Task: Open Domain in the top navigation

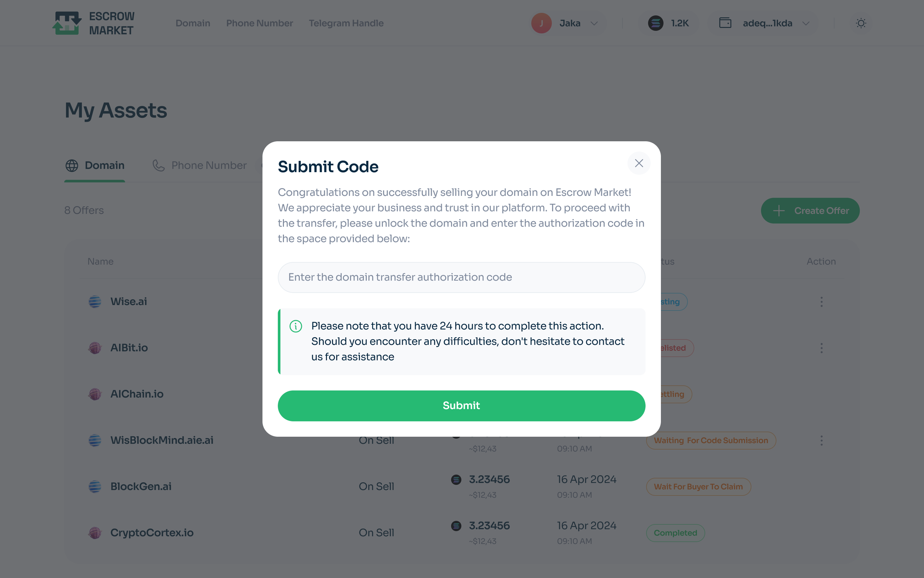Action: pos(193,23)
